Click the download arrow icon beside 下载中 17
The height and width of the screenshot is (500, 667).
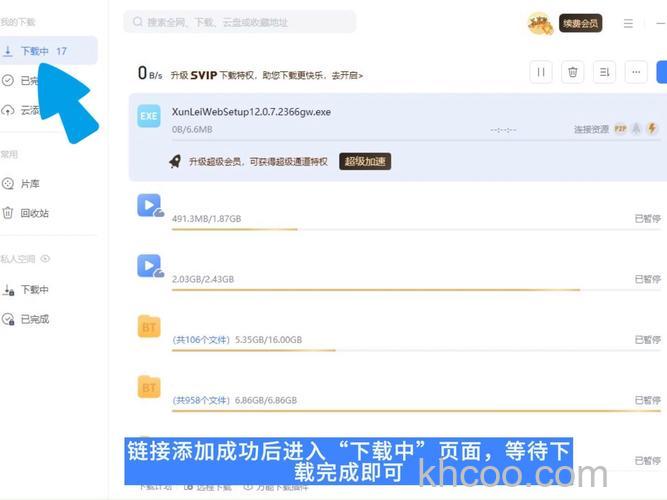click(x=8, y=51)
